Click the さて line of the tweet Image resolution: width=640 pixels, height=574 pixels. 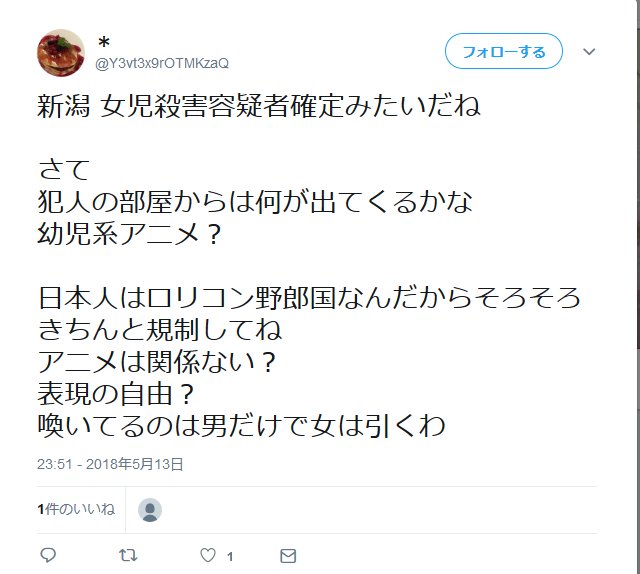tap(64, 170)
